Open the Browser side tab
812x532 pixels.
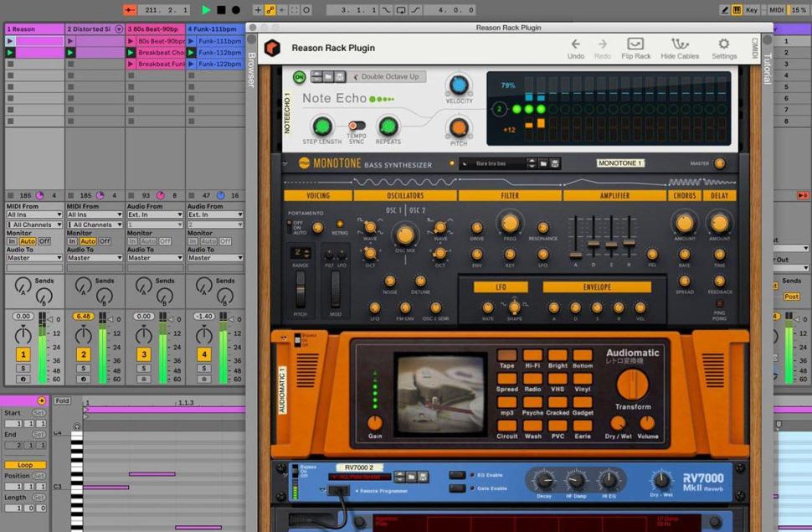click(x=250, y=71)
